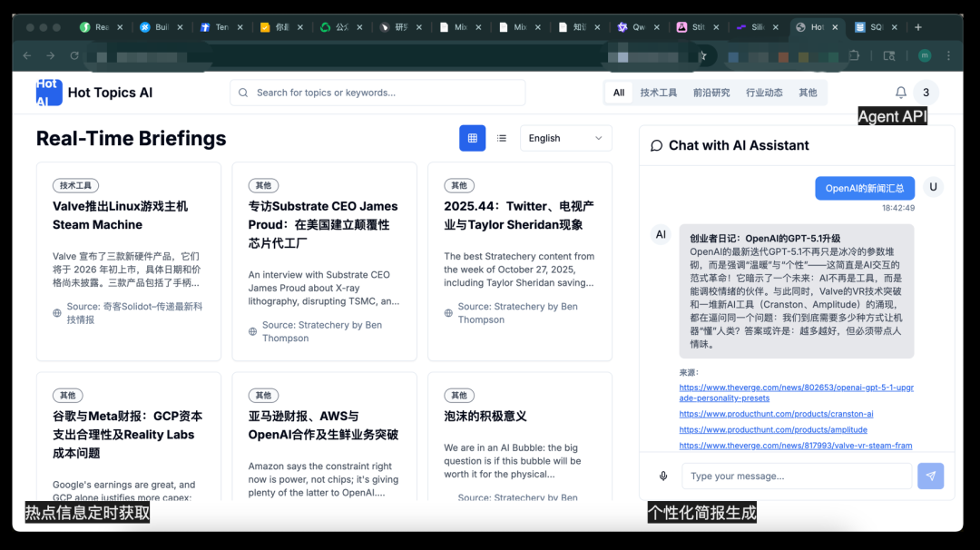Click 'Source: 奇客Solidot' text on Valve card
Screen dimensions: 980x550
tap(134, 313)
